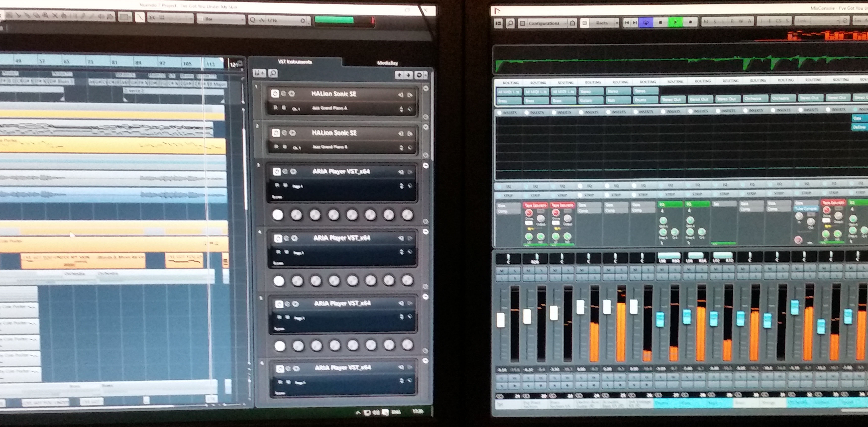
Task: Click bar 81 on project ruler
Action: [x=115, y=62]
